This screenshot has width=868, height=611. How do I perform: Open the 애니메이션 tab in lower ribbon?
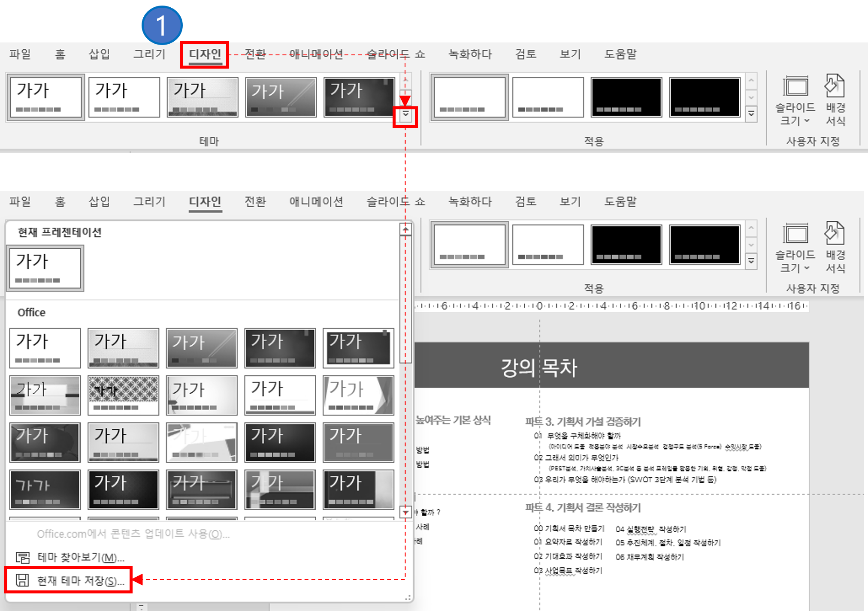pyautogui.click(x=316, y=202)
